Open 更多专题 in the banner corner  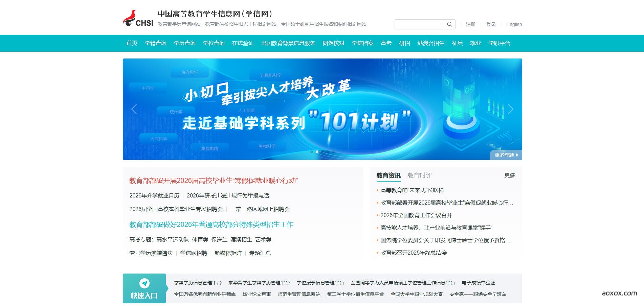pos(505,155)
